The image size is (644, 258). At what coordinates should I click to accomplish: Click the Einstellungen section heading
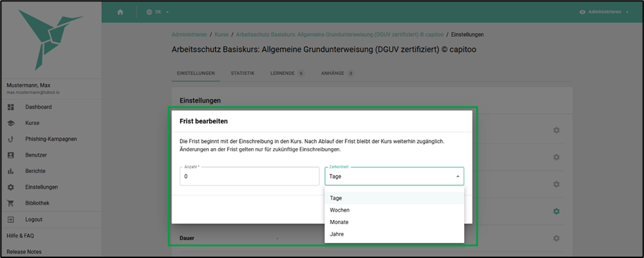(200, 100)
